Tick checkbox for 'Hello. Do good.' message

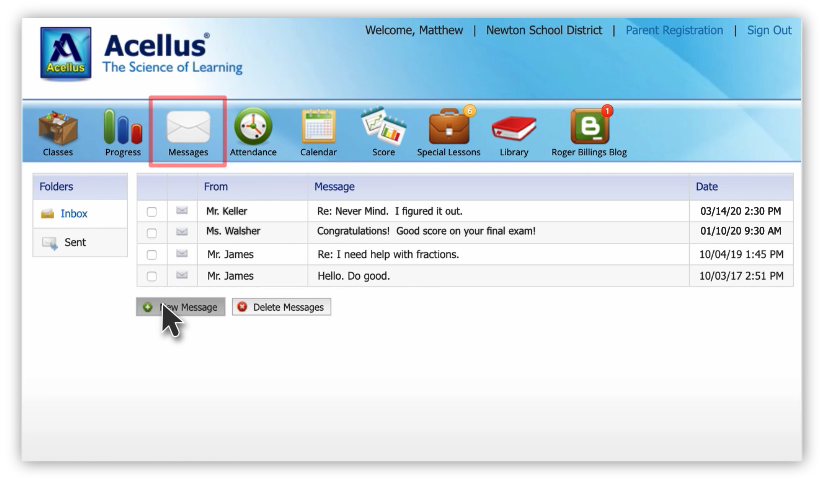point(152,276)
